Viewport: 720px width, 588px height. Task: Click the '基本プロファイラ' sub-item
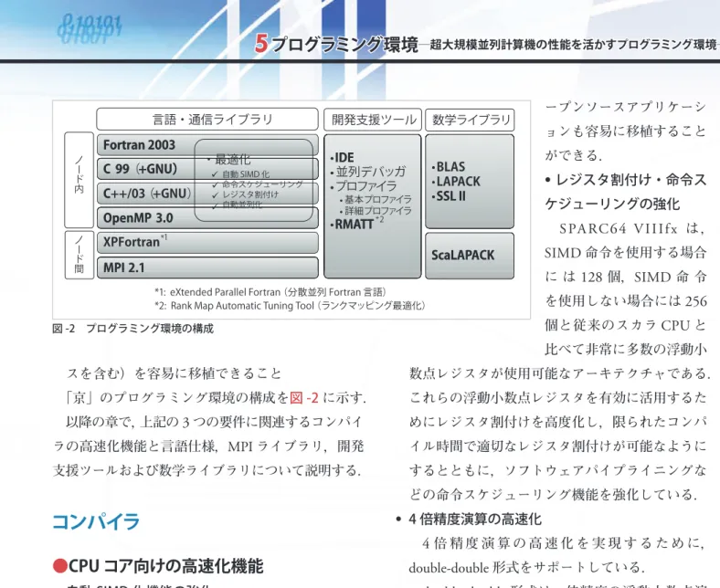[x=378, y=200]
